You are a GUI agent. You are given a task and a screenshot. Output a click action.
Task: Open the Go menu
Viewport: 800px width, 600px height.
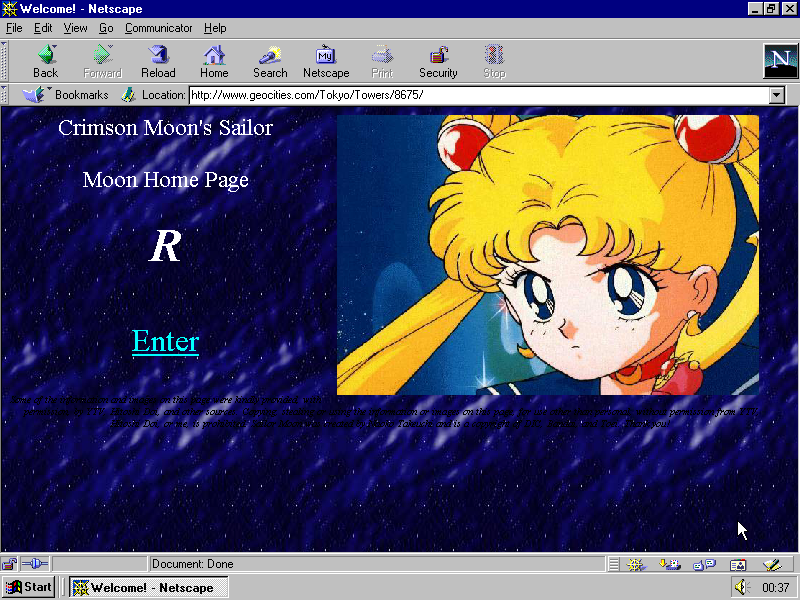[106, 28]
